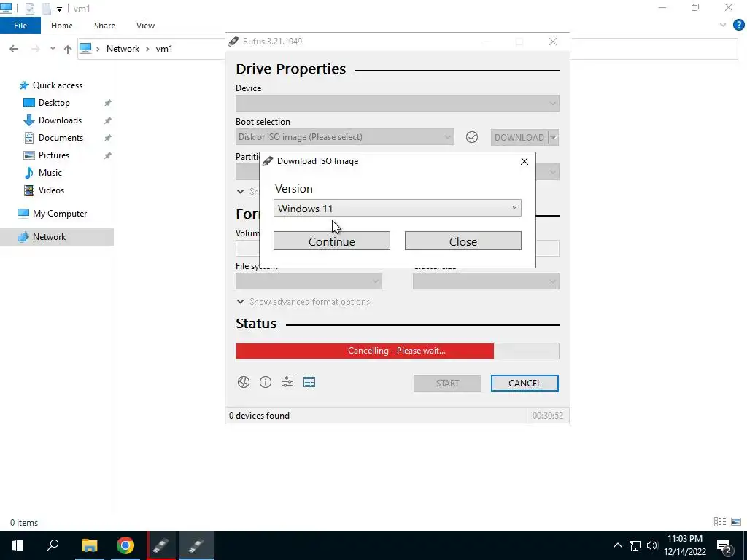Select Downloads in the sidebar
This screenshot has width=747, height=560.
(60, 120)
